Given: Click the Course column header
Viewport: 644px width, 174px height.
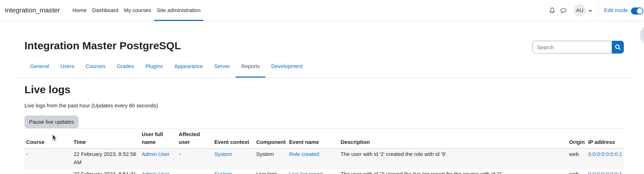Looking at the screenshot, I should pyautogui.click(x=35, y=142).
